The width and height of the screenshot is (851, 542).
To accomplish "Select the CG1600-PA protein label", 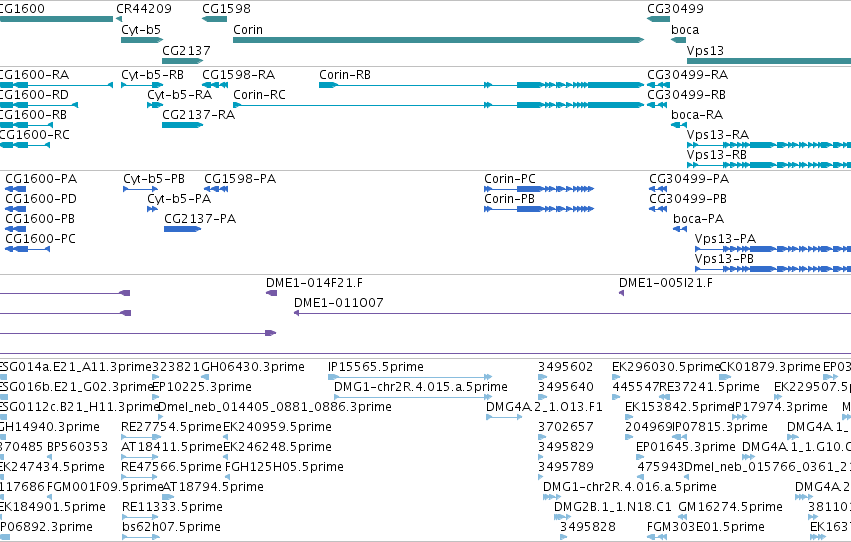I will click(x=41, y=179).
